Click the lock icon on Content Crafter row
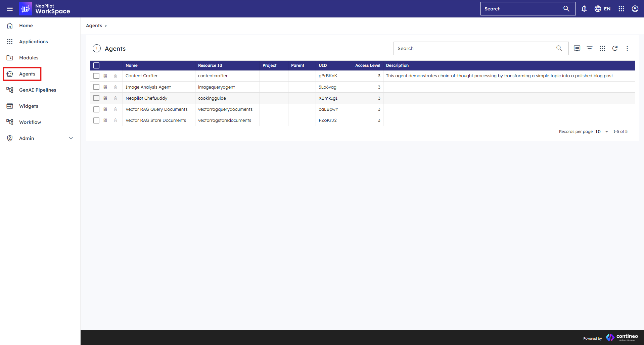644x345 pixels. 116,76
